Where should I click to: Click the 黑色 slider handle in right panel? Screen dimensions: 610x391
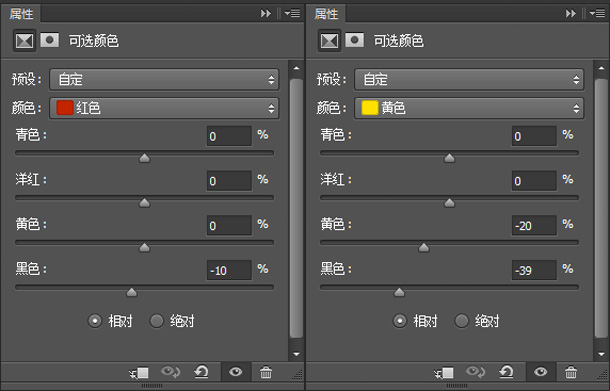click(x=400, y=292)
